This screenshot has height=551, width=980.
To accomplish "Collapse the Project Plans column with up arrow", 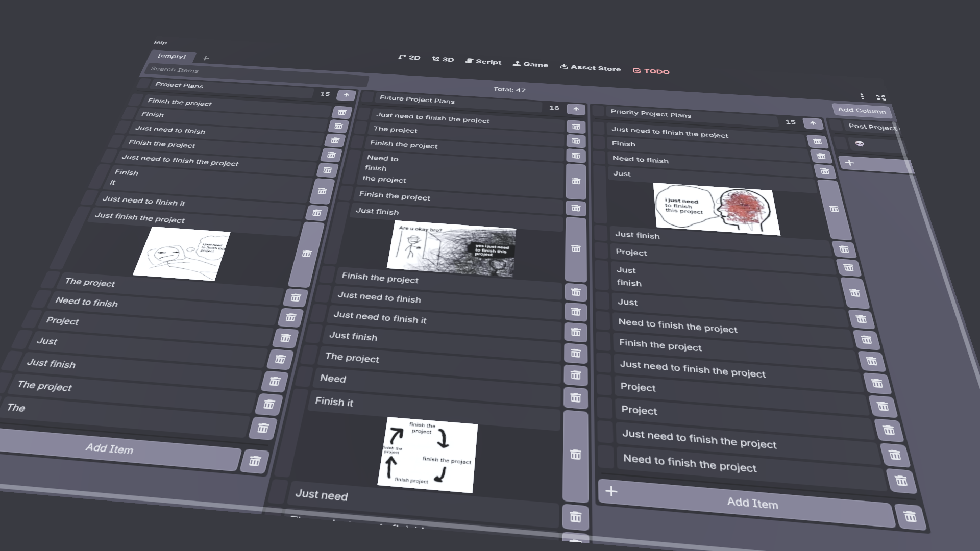I will [x=346, y=95].
